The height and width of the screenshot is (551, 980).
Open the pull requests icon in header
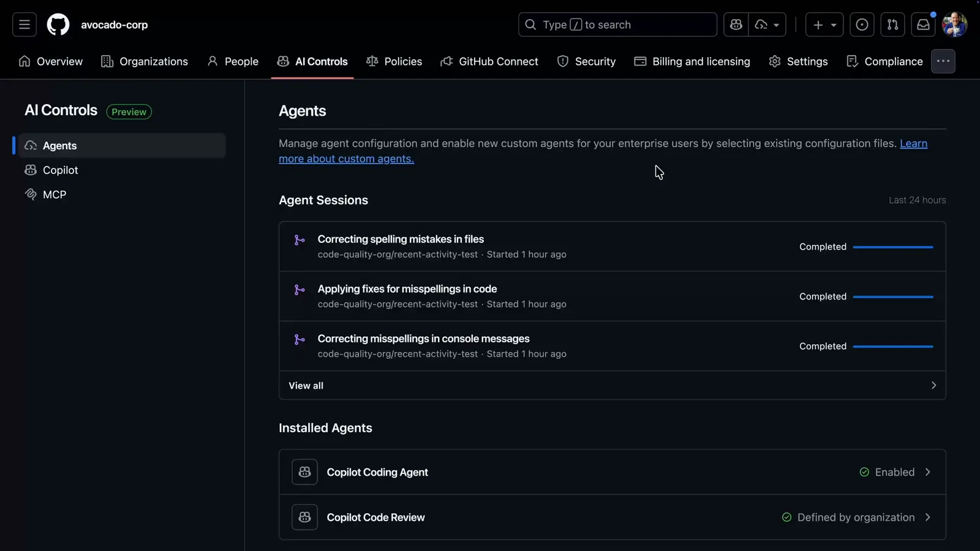tap(892, 24)
